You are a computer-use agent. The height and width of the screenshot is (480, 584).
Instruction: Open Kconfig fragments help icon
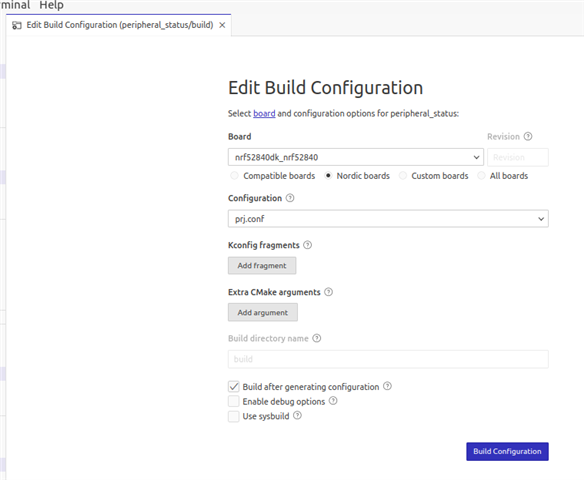tap(307, 245)
